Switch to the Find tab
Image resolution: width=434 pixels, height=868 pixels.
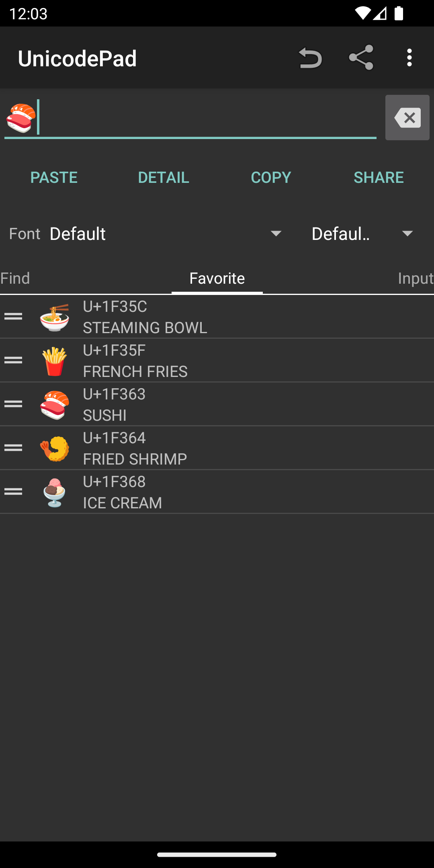(15, 278)
